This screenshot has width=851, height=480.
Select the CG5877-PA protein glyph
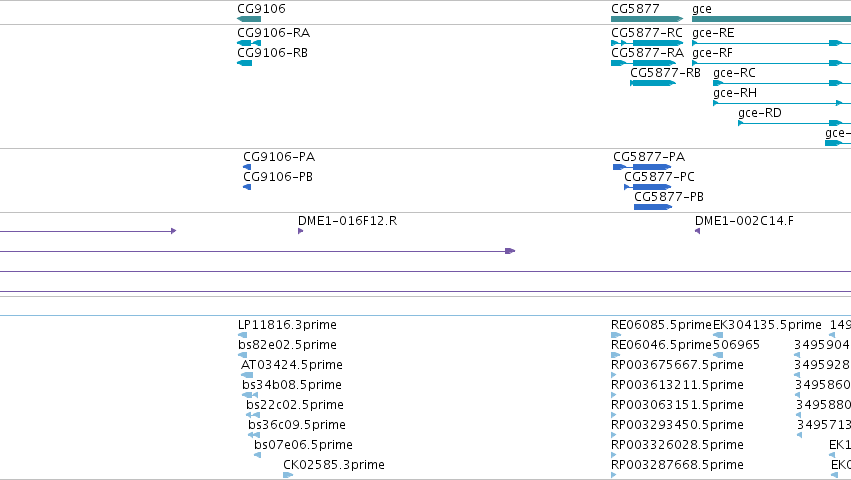point(642,167)
